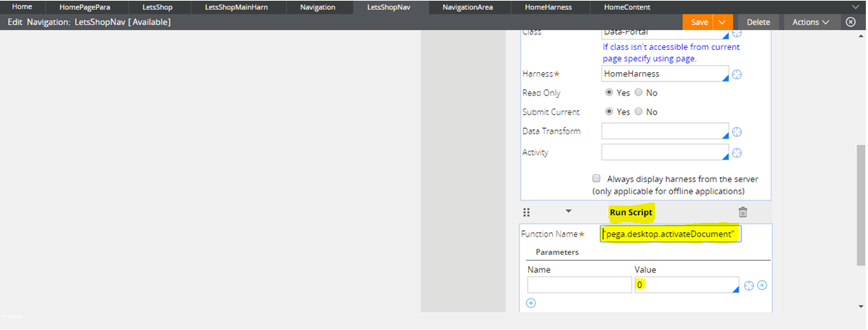Enable Always display harness from the server

(x=597, y=179)
